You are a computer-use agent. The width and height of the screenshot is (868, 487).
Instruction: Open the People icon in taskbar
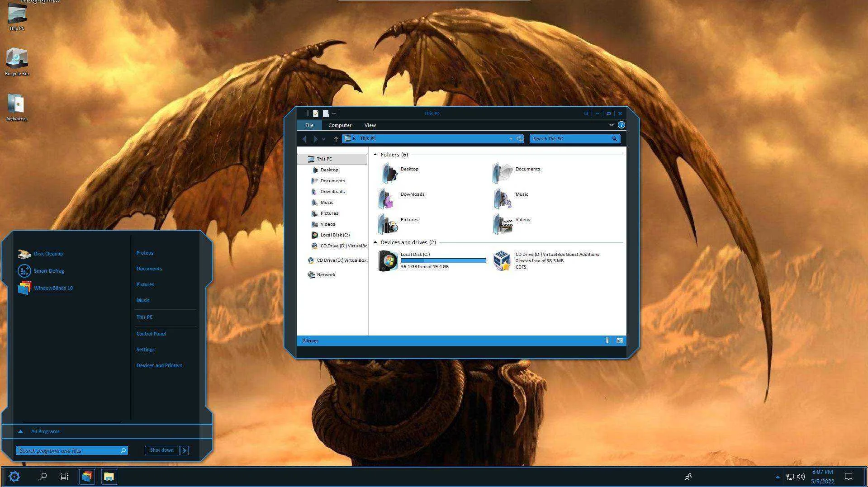point(688,477)
